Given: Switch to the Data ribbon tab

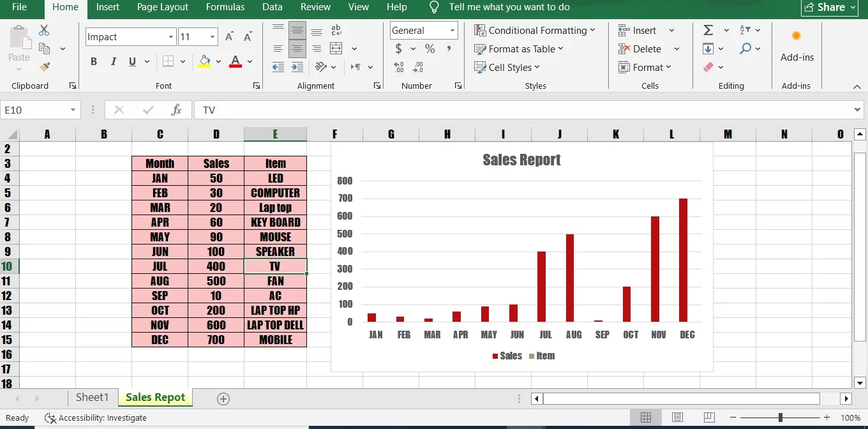Looking at the screenshot, I should coord(273,7).
